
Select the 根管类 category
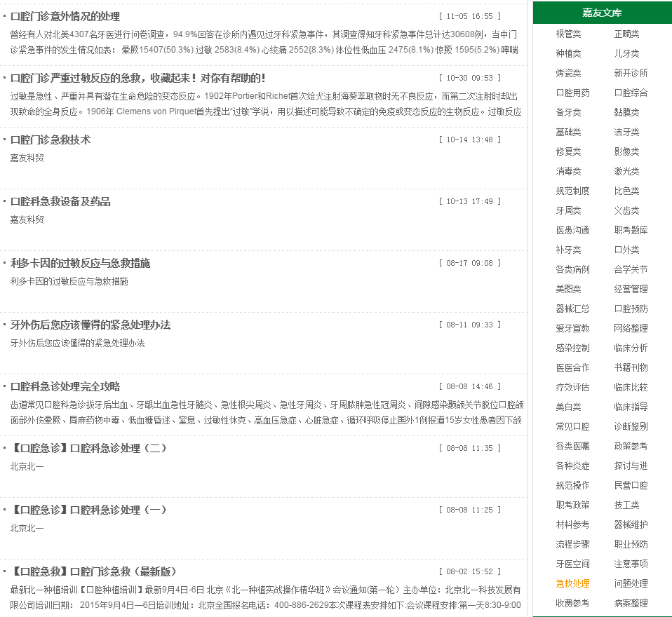tap(568, 34)
